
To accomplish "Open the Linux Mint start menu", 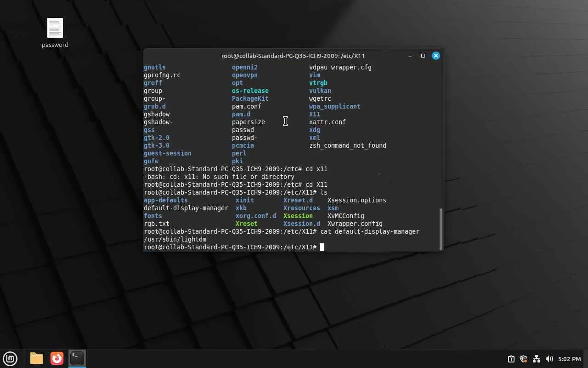I will [x=10, y=358].
